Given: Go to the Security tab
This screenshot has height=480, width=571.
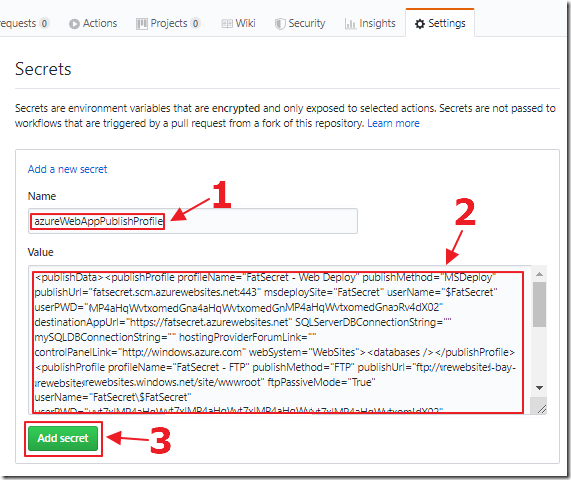Looking at the screenshot, I should click(300, 24).
